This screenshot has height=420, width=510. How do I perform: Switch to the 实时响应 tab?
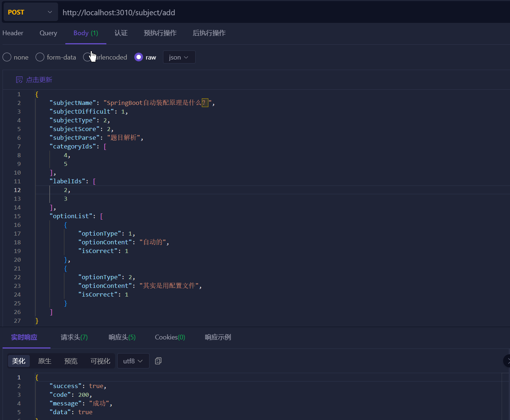click(x=24, y=337)
